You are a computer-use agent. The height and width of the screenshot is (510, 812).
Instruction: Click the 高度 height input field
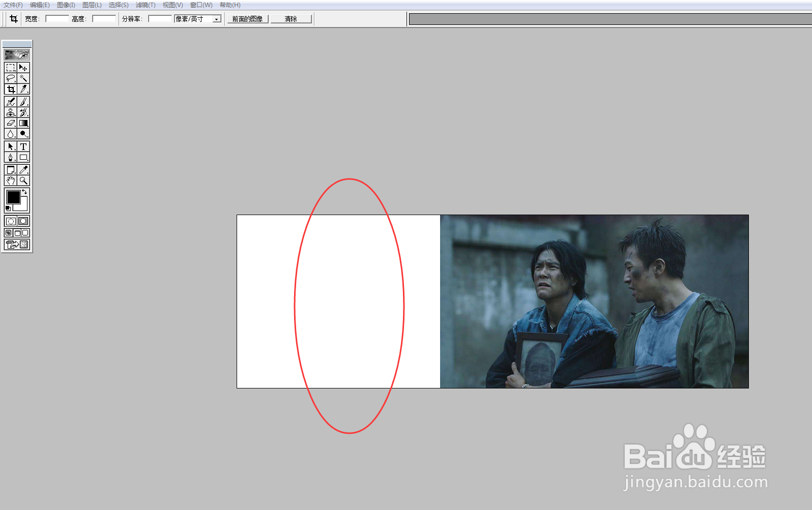[x=104, y=19]
